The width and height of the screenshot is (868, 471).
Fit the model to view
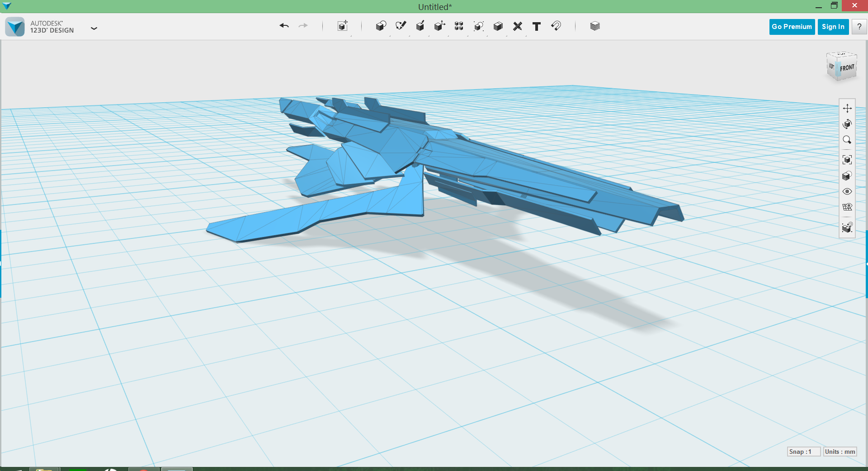(847, 160)
